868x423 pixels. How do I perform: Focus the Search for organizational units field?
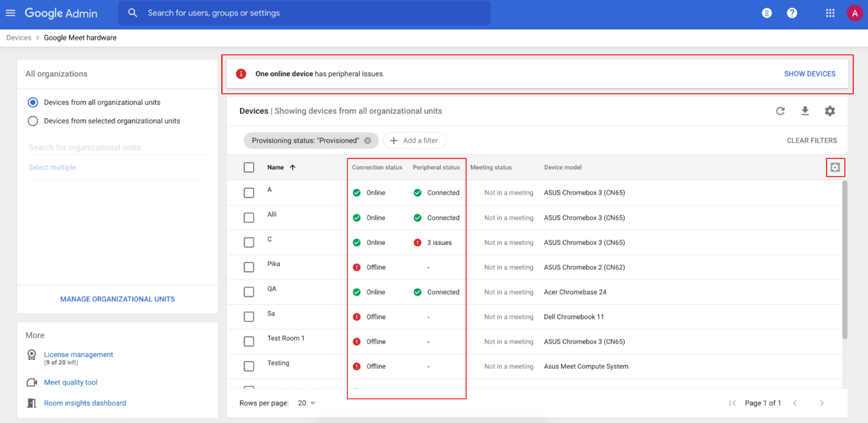117,148
